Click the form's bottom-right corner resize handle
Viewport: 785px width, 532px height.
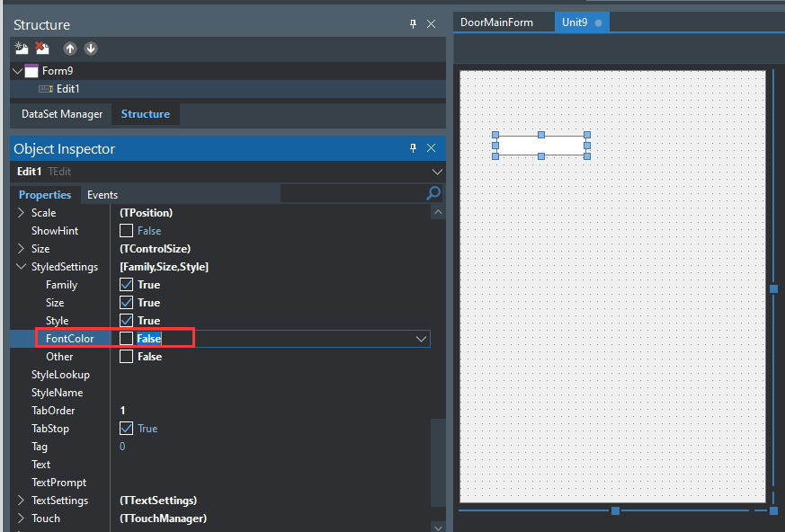(774, 511)
